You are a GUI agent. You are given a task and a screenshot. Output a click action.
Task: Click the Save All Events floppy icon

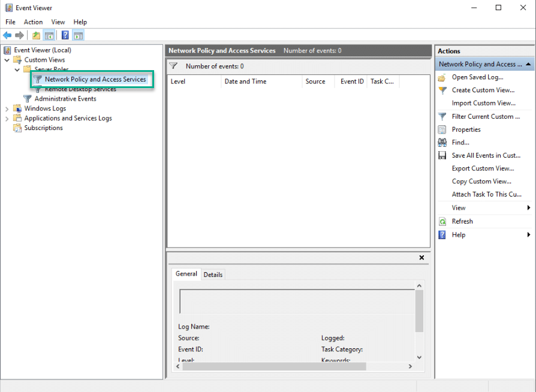pyautogui.click(x=442, y=155)
